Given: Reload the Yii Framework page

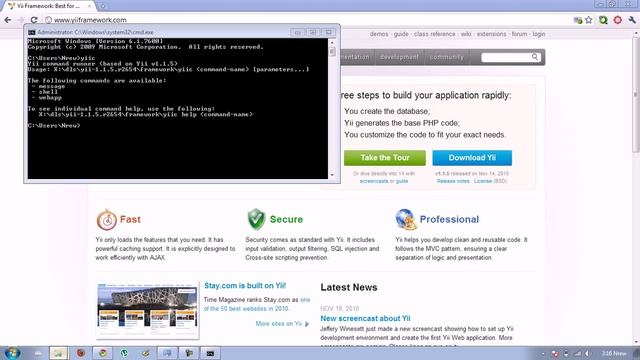Looking at the screenshot, I should pyautogui.click(x=34, y=20).
